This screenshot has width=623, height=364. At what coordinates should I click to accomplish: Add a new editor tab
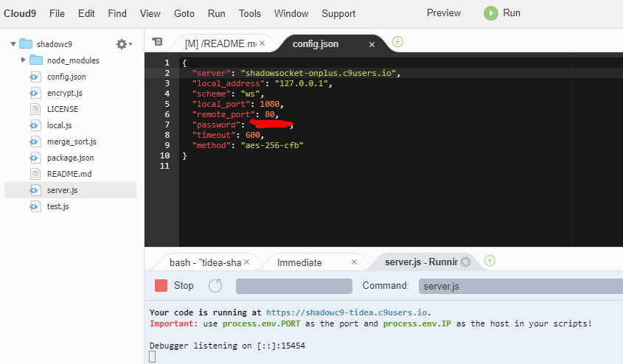(397, 42)
